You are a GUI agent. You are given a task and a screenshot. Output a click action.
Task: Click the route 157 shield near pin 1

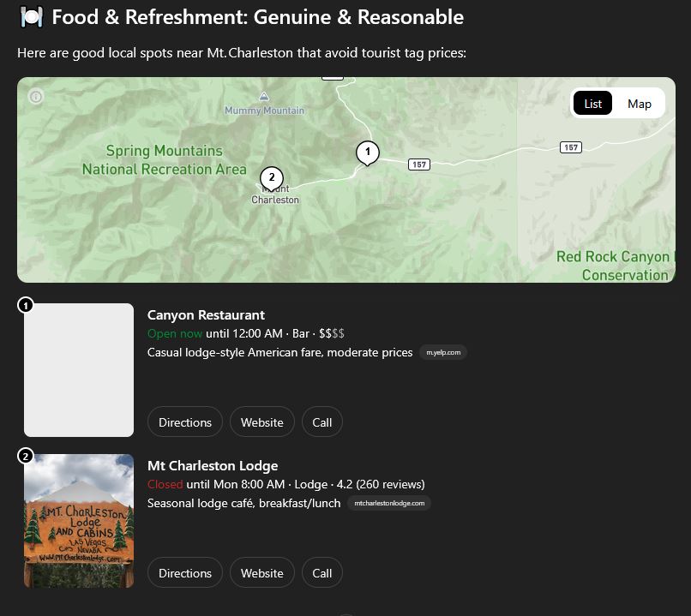(x=418, y=164)
